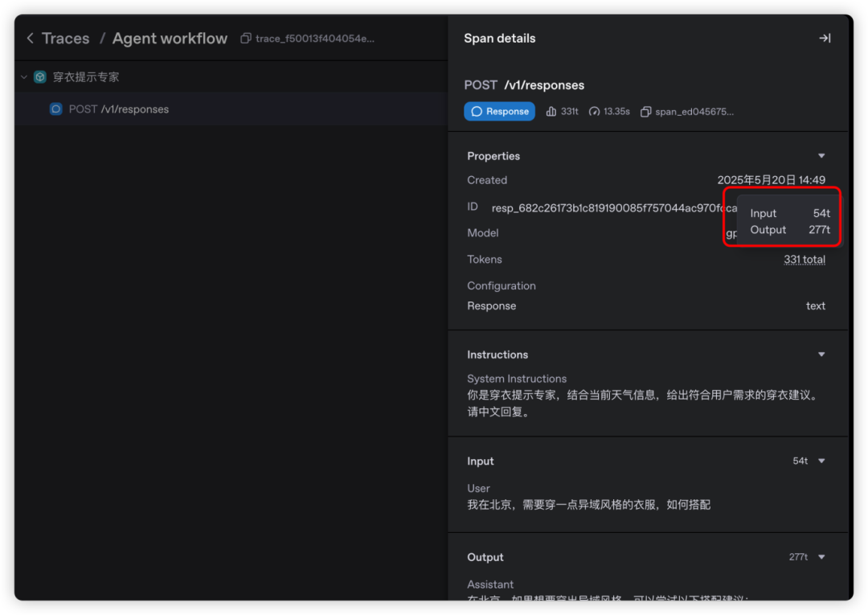
Task: Navigate back using the Traces breadcrumb
Action: pyautogui.click(x=65, y=38)
